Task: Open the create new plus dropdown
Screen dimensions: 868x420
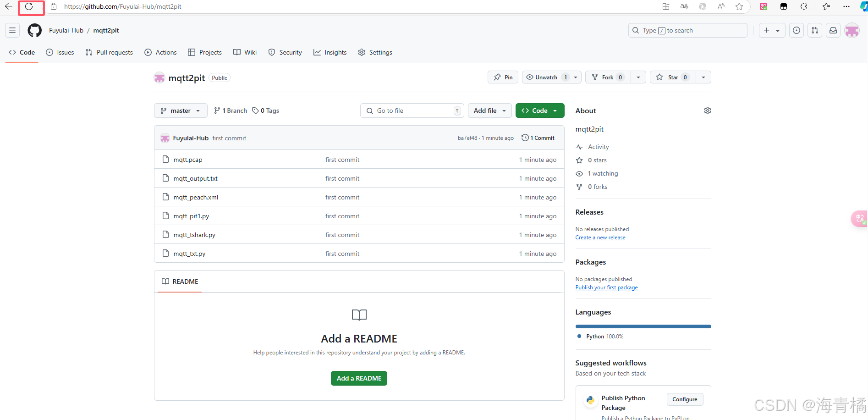Action: click(x=772, y=30)
